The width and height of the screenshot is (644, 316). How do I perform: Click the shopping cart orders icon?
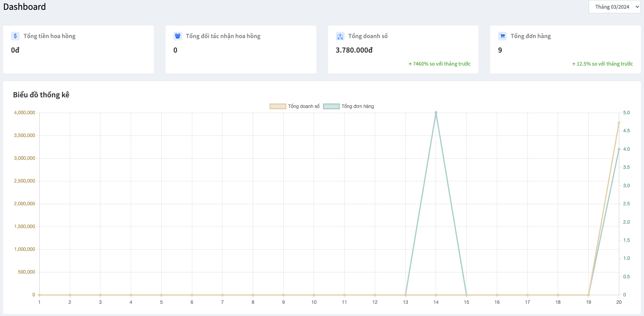coord(502,36)
